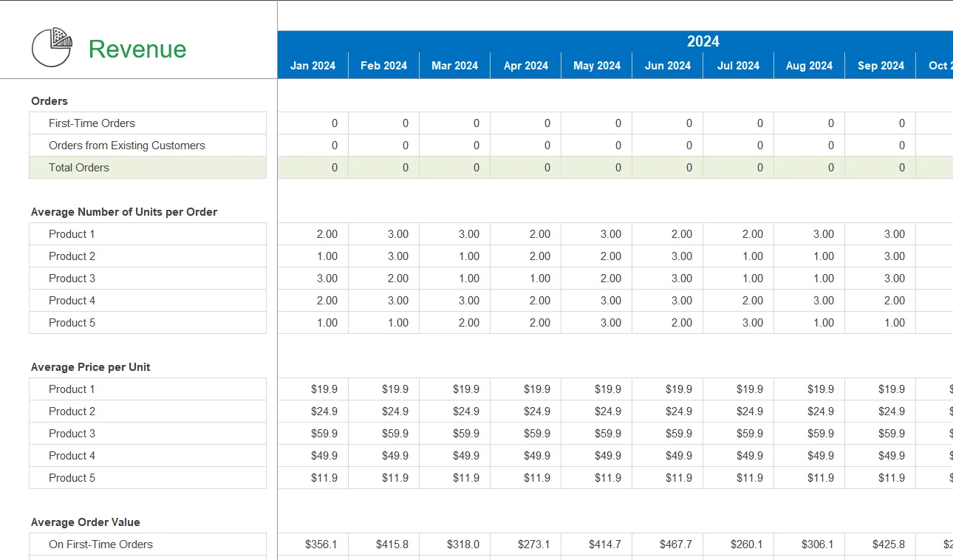Click the green "Revenue" title
Screen dimensions: 953x560
coord(137,49)
